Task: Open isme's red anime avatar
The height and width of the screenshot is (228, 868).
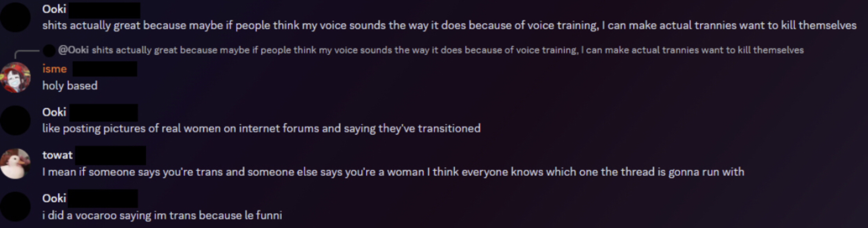Action: (x=15, y=77)
